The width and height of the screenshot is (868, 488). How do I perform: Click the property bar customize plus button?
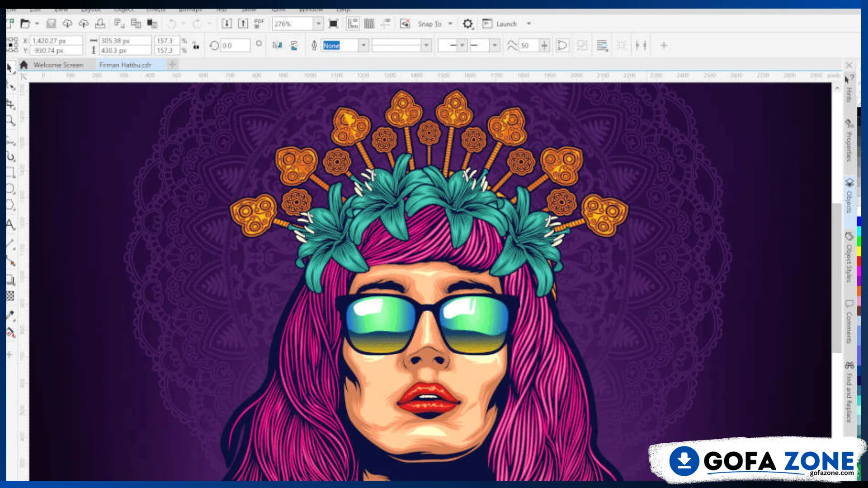[664, 45]
